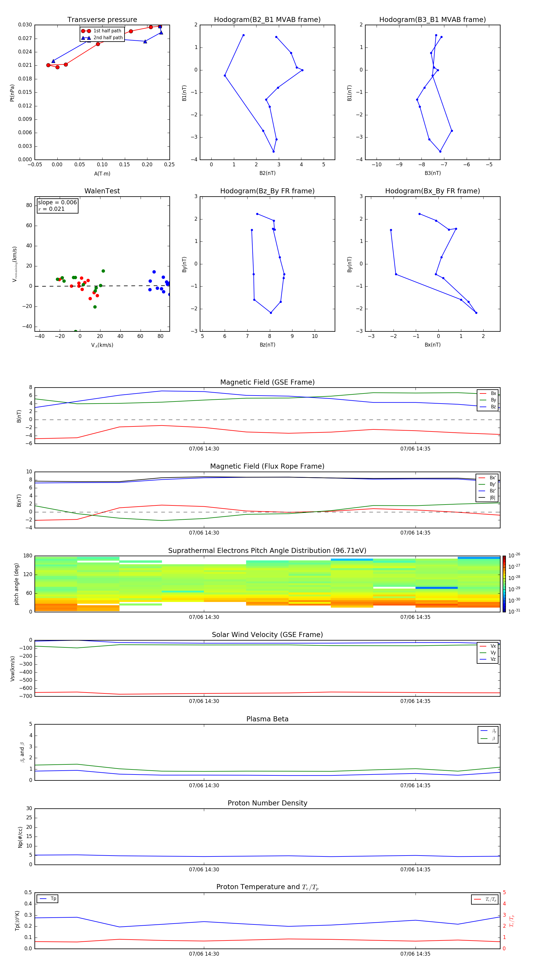The width and height of the screenshot is (535, 980).
Task: Click '07/06 14:30' under proton temperature plot
Action: point(204,954)
